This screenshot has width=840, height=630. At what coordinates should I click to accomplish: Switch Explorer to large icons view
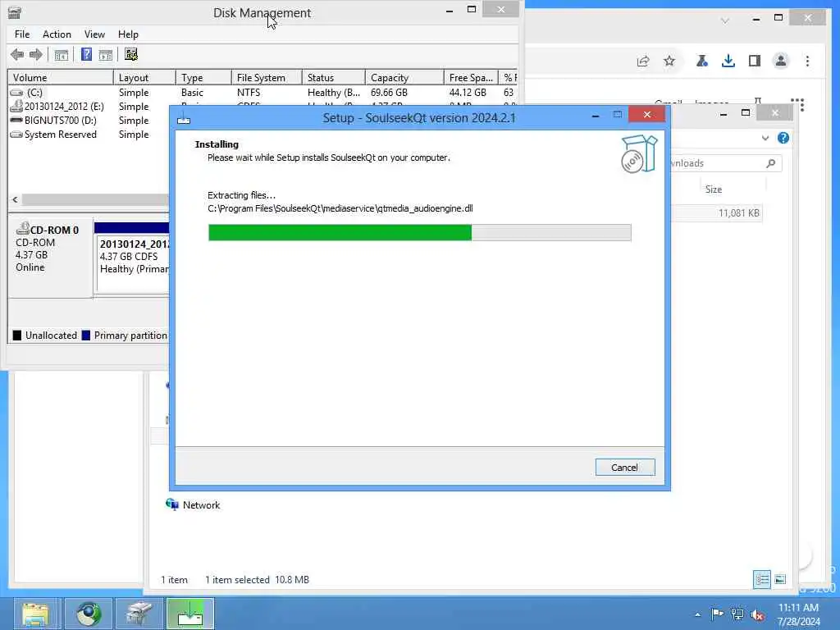[781, 579]
